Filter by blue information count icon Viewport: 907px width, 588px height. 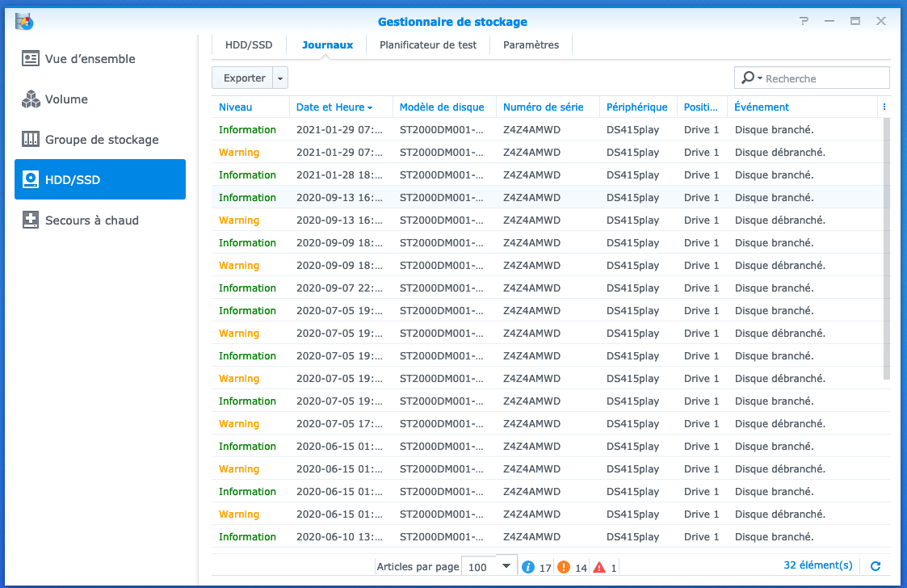click(528, 567)
